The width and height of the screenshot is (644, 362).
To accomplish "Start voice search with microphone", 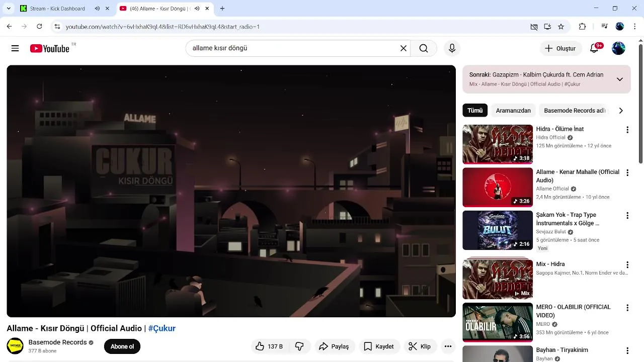I will click(x=452, y=48).
